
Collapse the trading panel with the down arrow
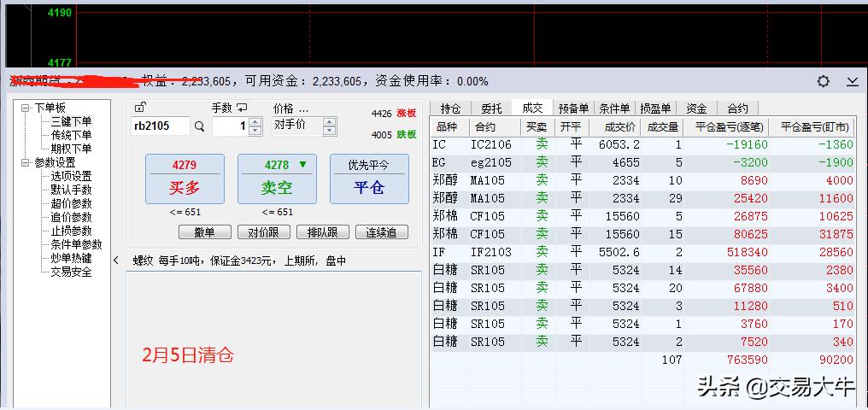tap(852, 82)
